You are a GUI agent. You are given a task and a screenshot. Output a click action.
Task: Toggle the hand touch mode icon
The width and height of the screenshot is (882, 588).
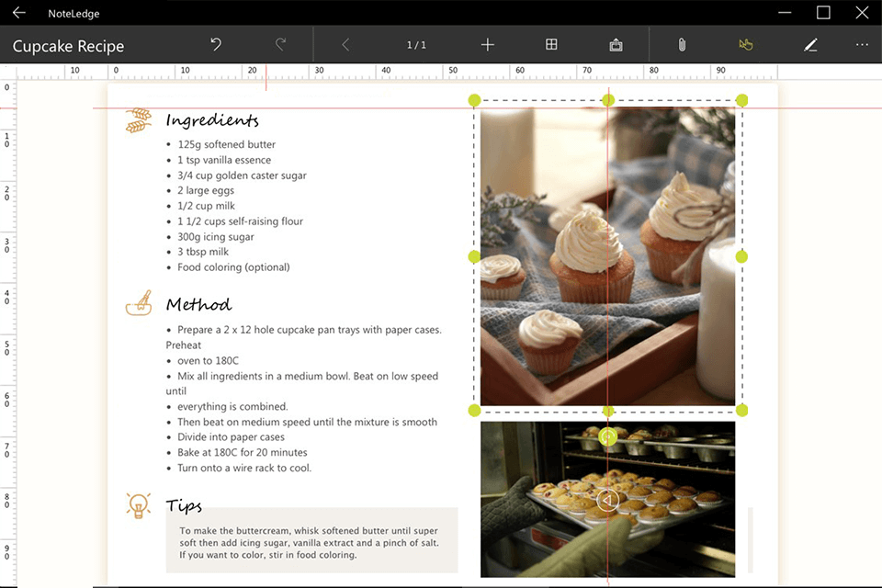(746, 44)
